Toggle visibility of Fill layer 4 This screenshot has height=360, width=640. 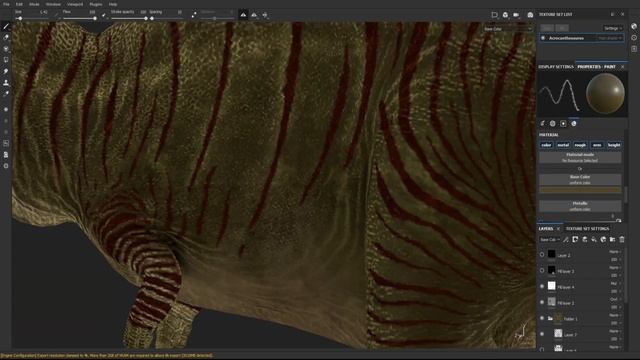tap(542, 287)
